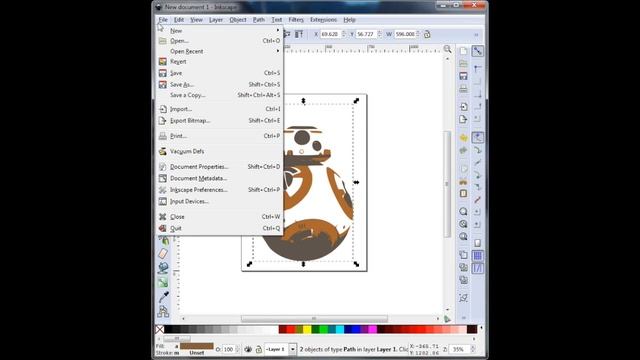Select the Gradient tool in the toolbox
This screenshot has height=360, width=640.
point(163,282)
